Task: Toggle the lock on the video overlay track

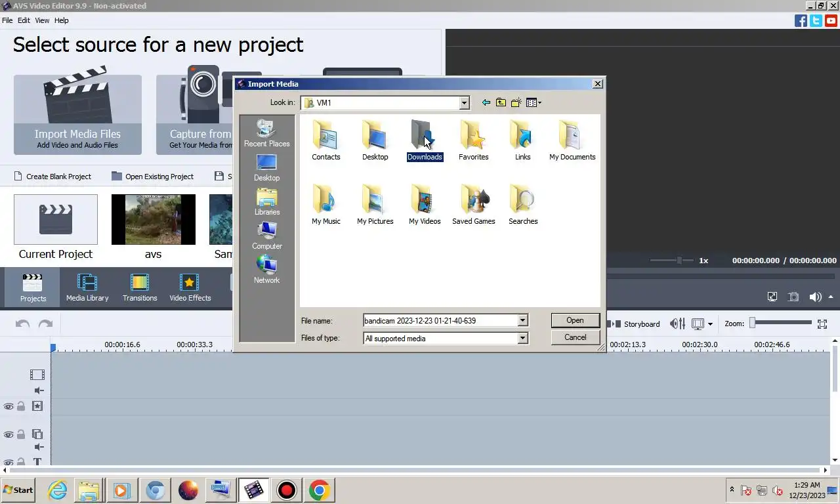Action: (x=21, y=434)
